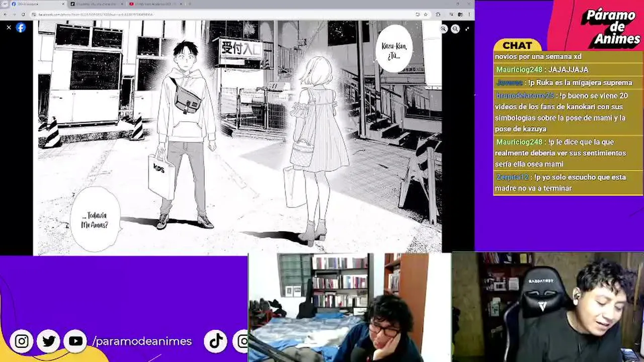Close the Facebook browser tab
The image size is (644, 362).
63,4
